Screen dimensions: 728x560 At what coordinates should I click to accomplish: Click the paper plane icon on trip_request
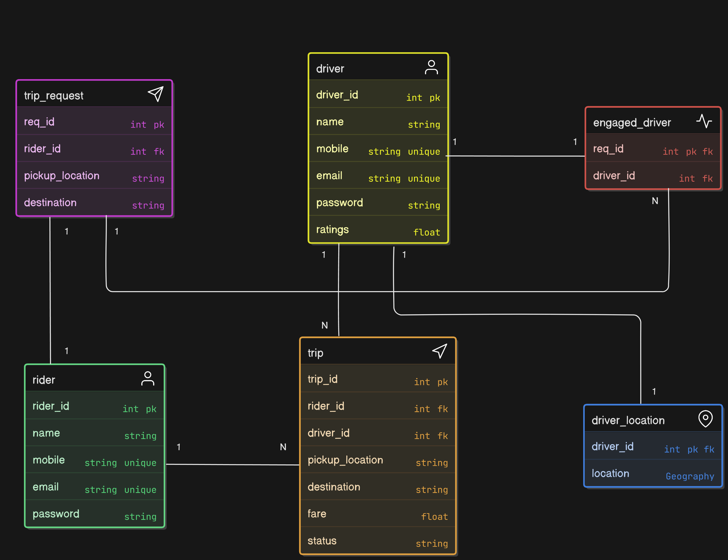coord(156,94)
